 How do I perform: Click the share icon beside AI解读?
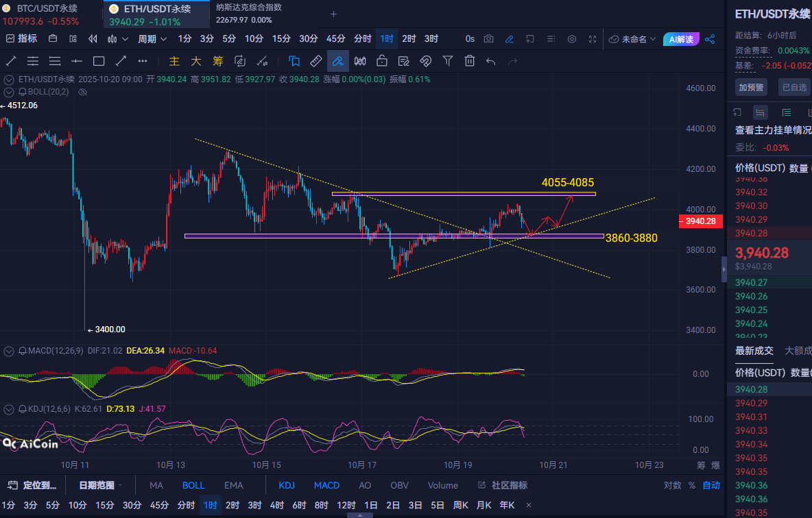(x=710, y=39)
